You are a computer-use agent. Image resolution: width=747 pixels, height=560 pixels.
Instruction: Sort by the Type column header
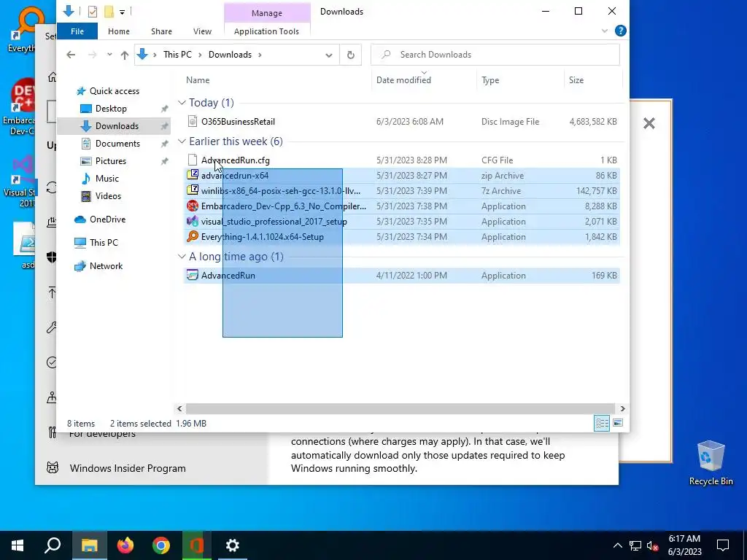490,80
